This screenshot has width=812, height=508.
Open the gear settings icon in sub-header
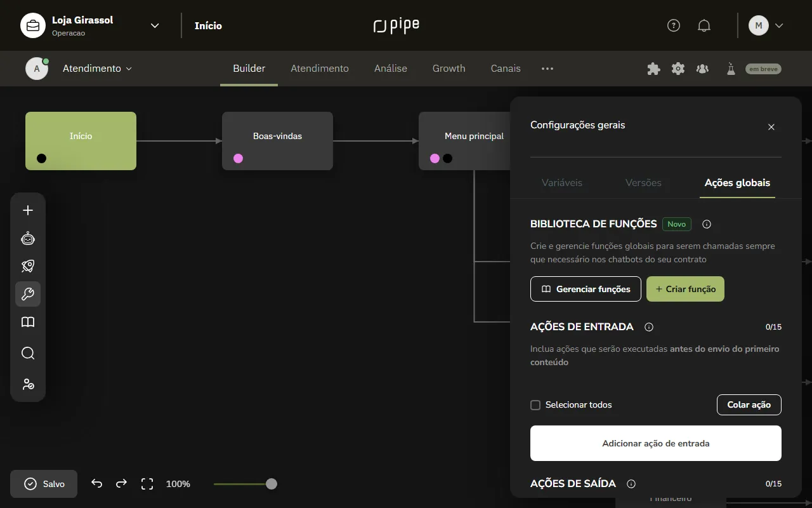678,69
